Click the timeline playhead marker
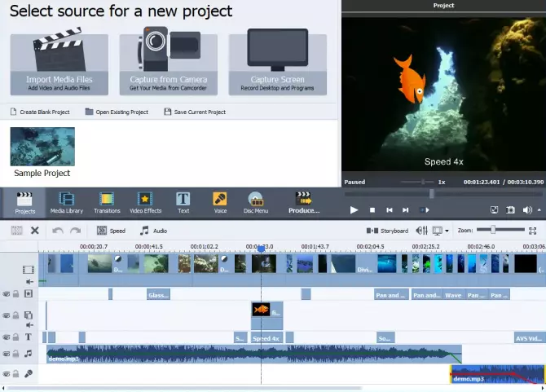Screen dimensions: 546x392 click(x=261, y=249)
